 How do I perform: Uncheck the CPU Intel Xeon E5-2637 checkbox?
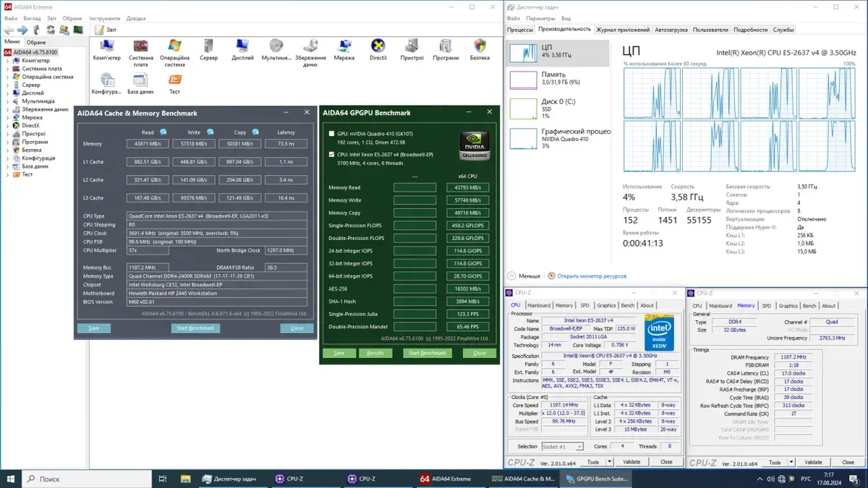(x=332, y=154)
